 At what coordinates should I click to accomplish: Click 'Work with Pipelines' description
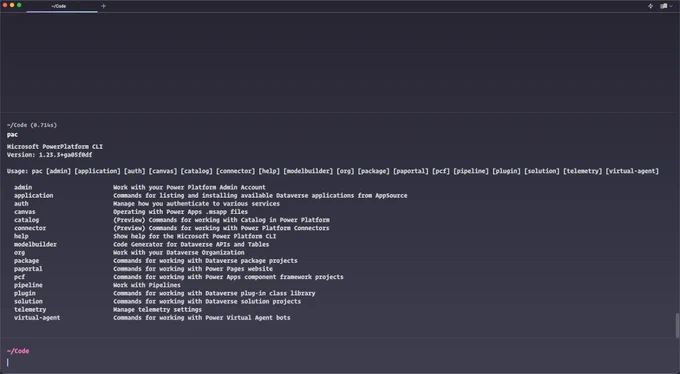pos(147,285)
